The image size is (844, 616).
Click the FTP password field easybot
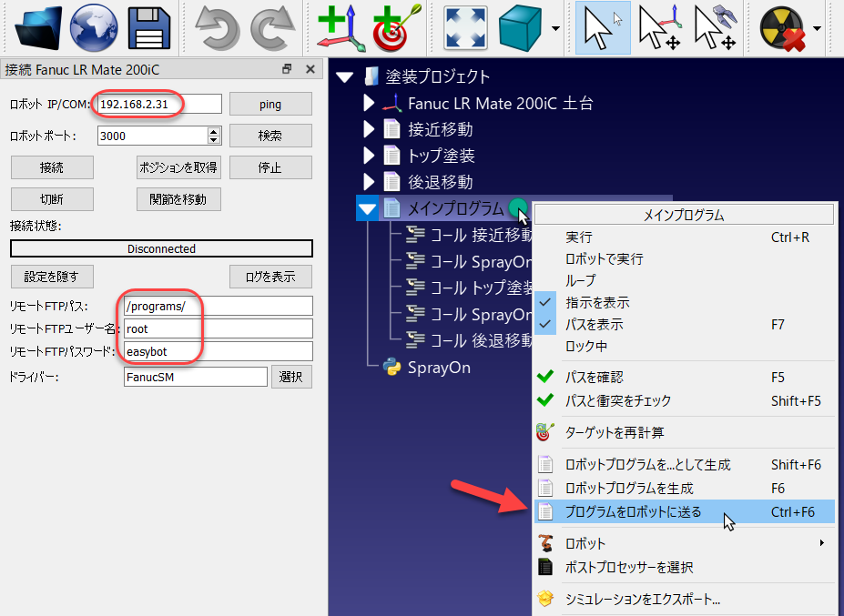point(218,351)
